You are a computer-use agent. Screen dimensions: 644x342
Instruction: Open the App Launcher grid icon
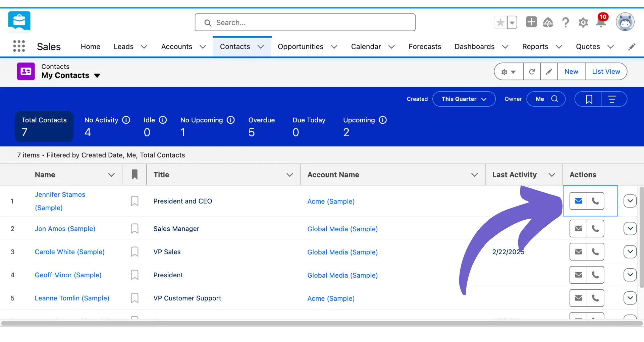pos(19,46)
